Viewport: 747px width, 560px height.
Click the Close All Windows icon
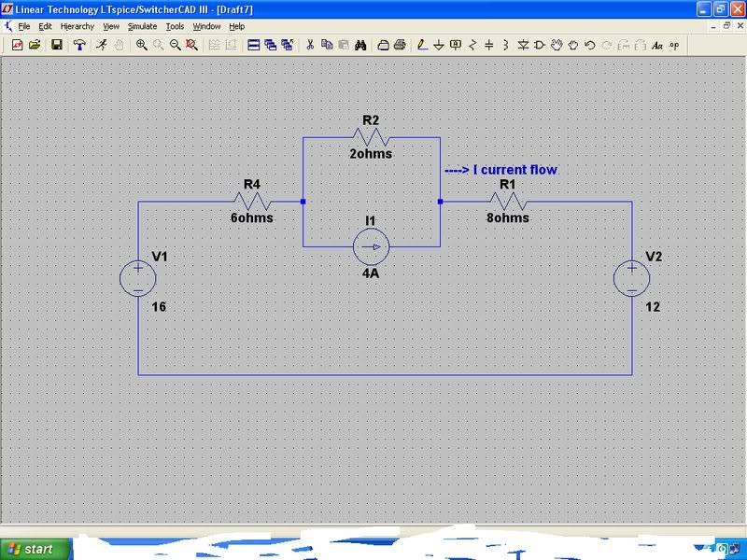(x=288, y=45)
